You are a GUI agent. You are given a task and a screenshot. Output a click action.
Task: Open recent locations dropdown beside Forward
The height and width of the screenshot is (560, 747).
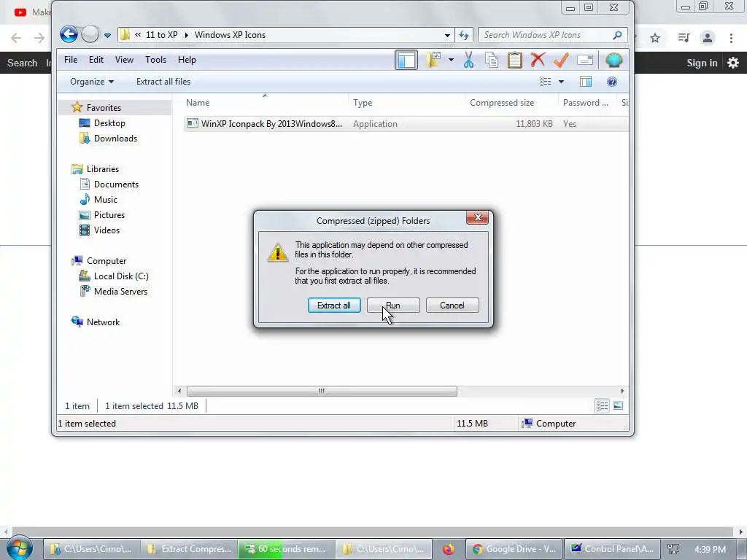(108, 35)
